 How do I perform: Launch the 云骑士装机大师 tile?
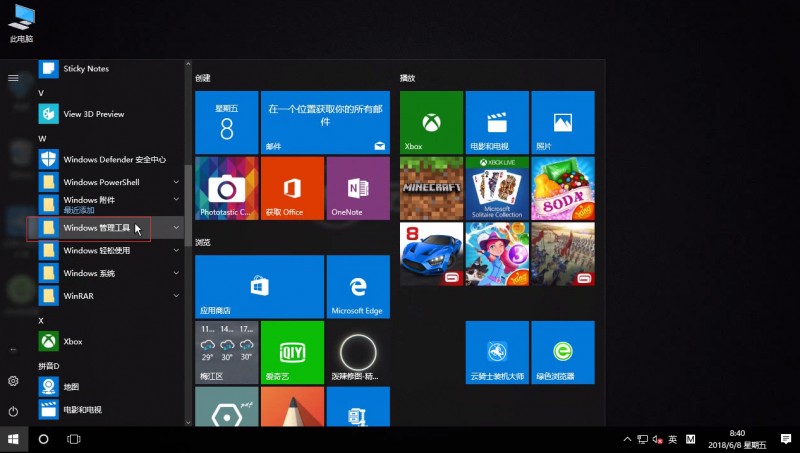point(497,353)
